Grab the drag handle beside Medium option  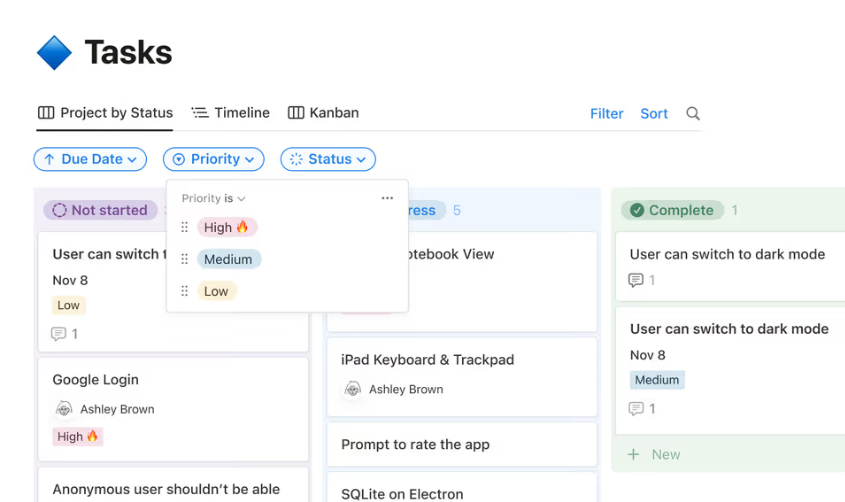coord(184,259)
